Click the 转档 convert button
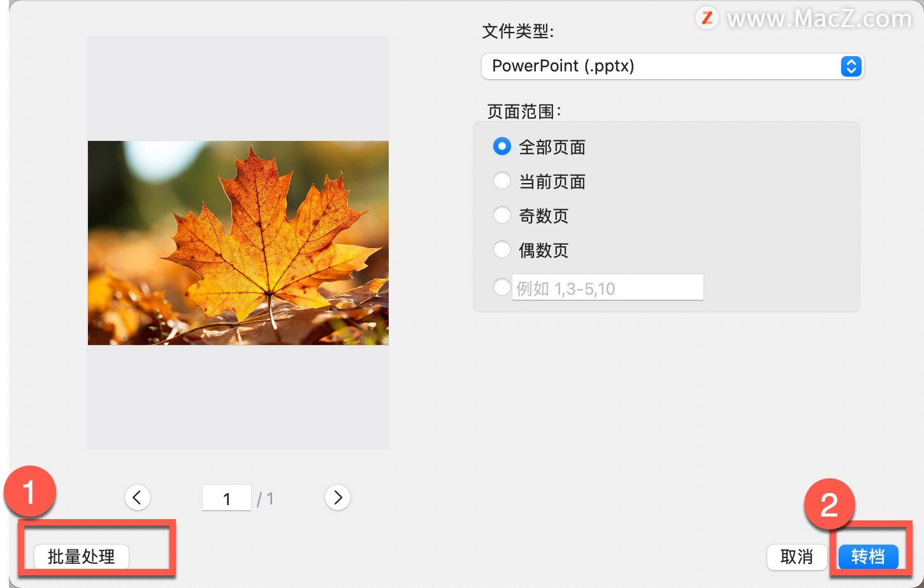This screenshot has height=588, width=924. pyautogui.click(x=868, y=557)
